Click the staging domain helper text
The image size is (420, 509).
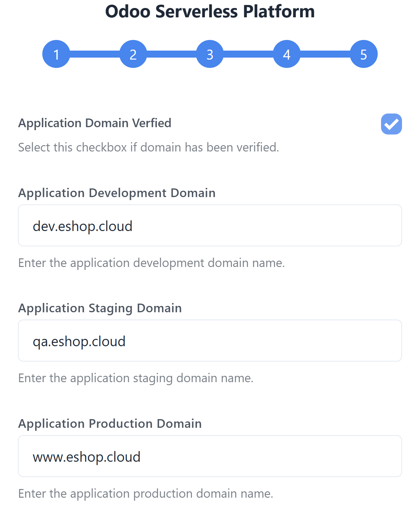136,378
